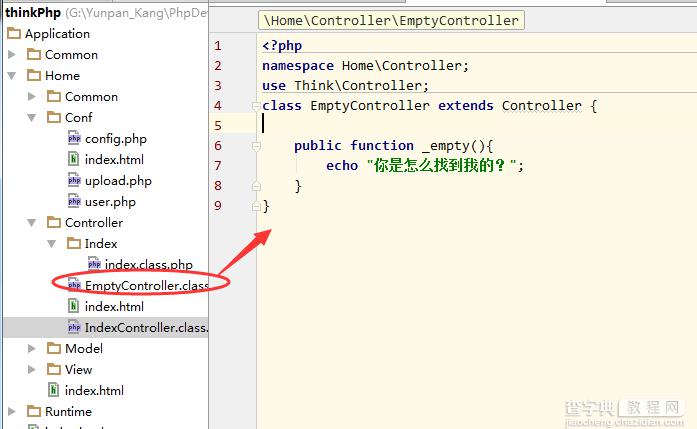
Task: Click the Runtime folder icon
Action: (34, 411)
